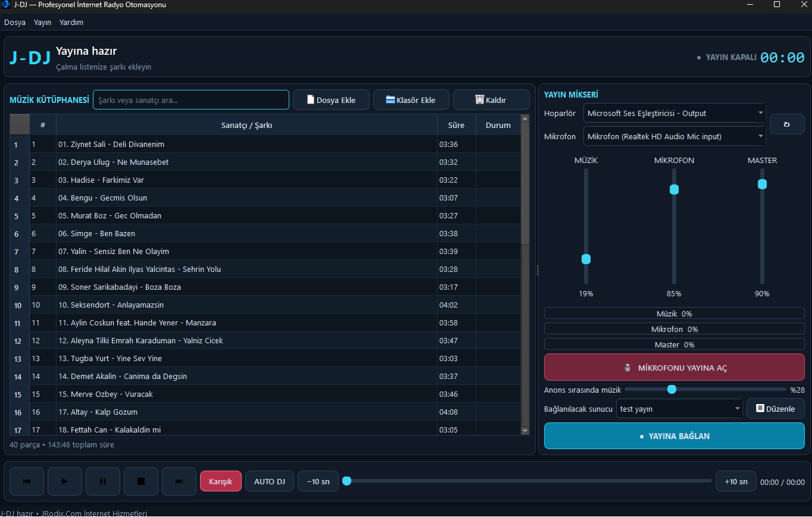Open the Mikrofon device dropdown
This screenshot has width=812, height=517.
674,136
